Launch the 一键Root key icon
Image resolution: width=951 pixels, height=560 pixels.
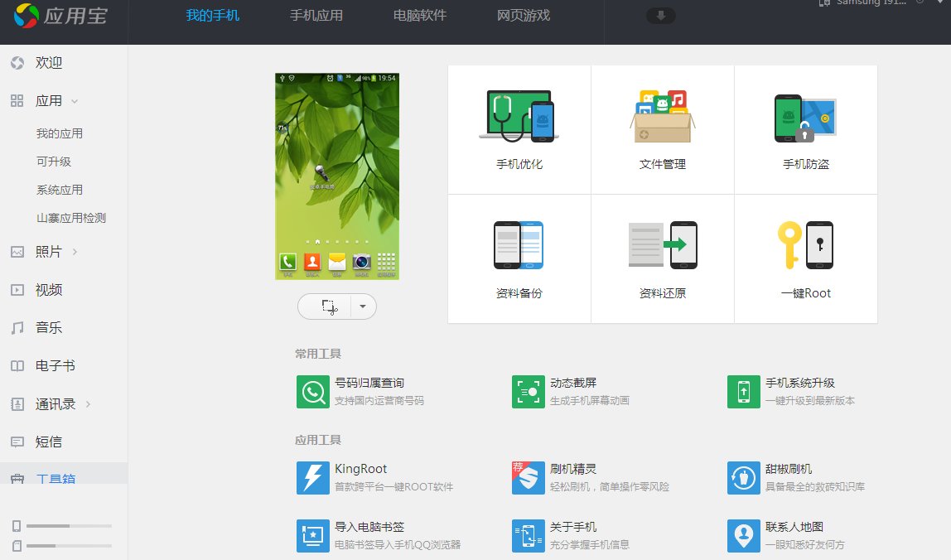coord(805,245)
